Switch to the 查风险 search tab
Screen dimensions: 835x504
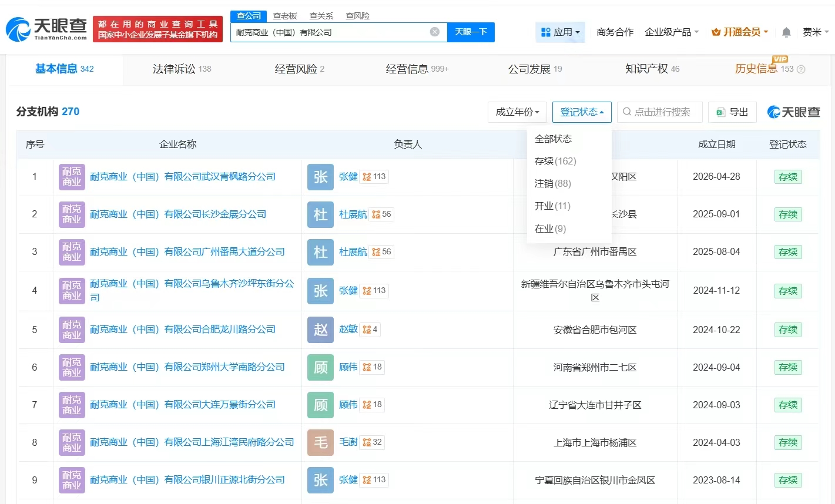coord(358,16)
